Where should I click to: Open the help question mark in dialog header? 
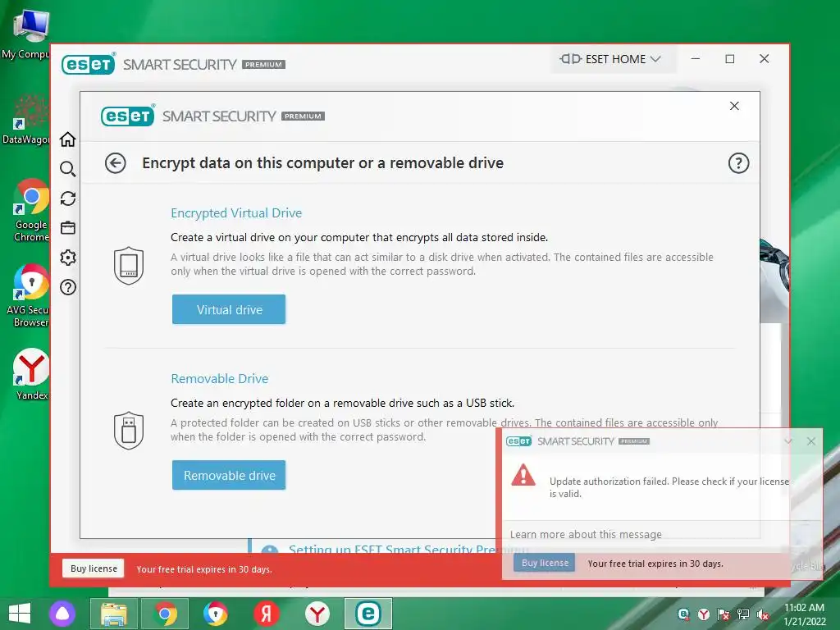click(738, 163)
